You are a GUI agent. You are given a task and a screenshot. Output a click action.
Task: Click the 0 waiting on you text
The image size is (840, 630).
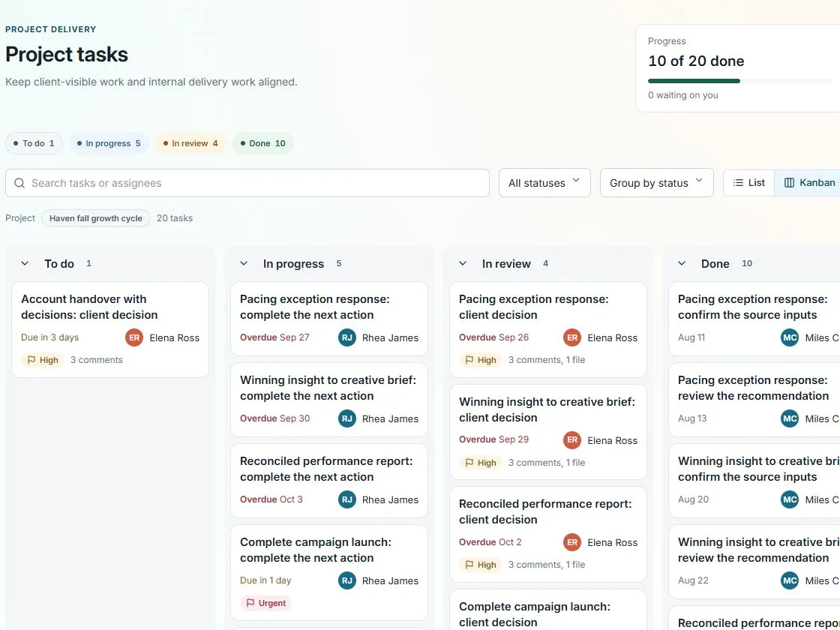pos(683,95)
